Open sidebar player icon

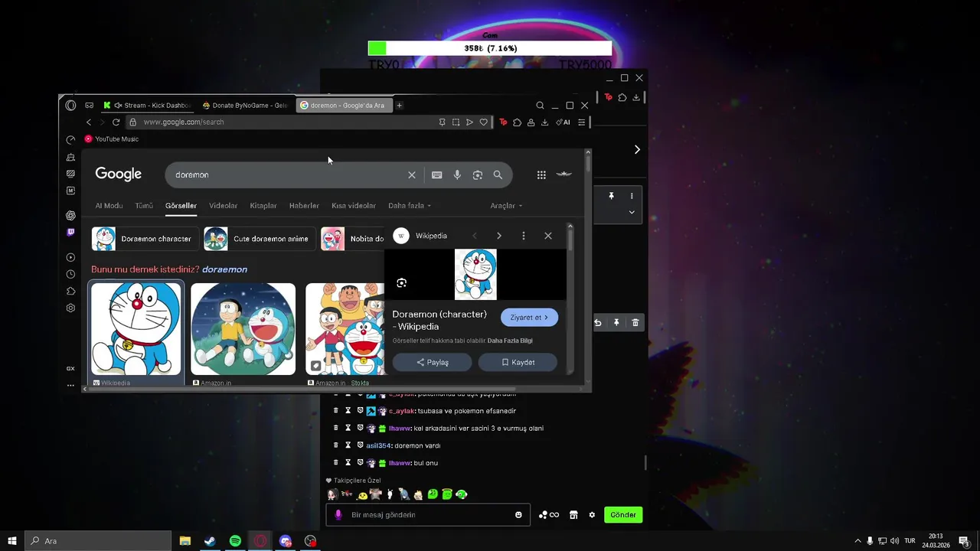coord(70,258)
